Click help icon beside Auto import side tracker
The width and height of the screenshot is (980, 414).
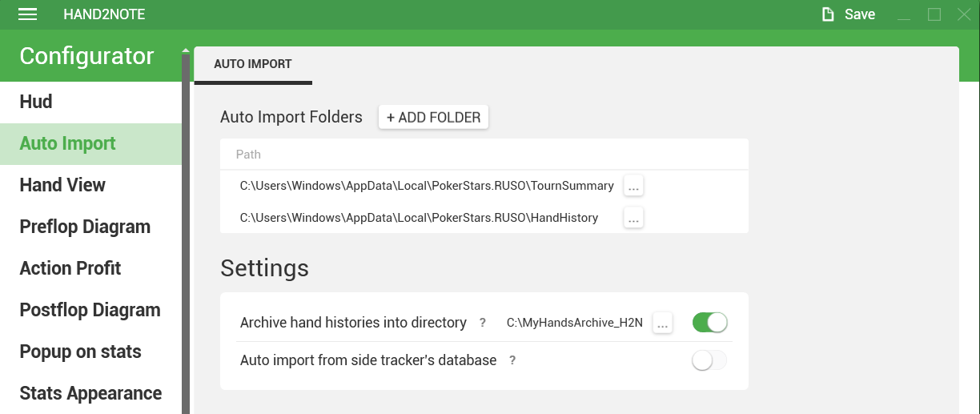pos(512,360)
